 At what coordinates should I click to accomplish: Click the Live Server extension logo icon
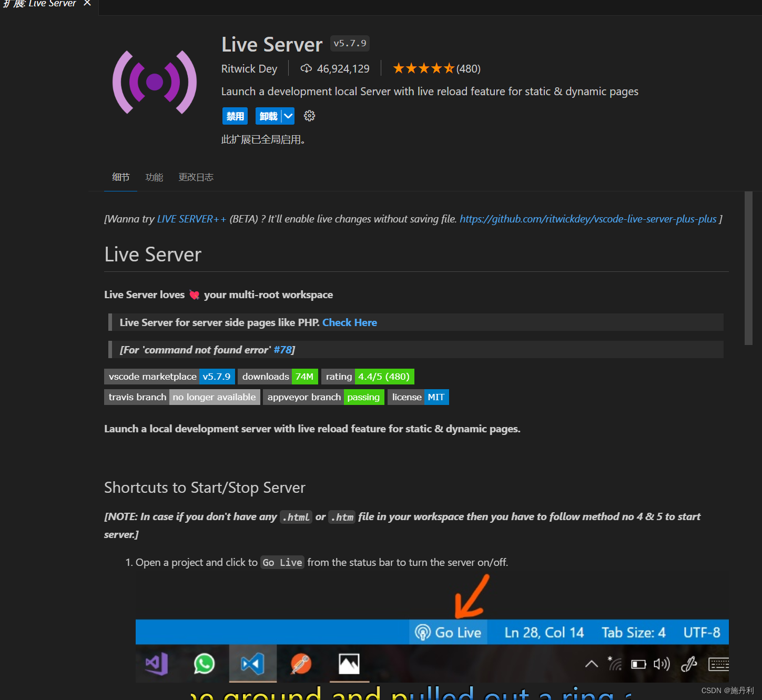pyautogui.click(x=155, y=82)
